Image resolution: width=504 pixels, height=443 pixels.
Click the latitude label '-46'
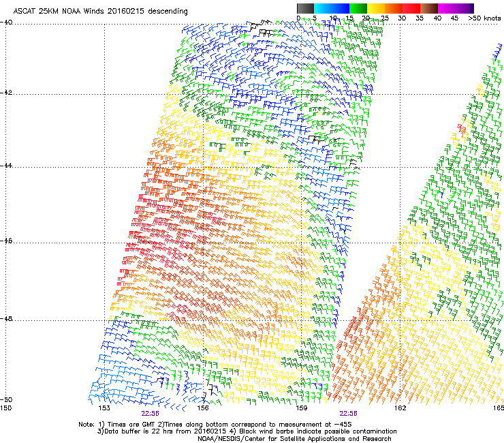(6, 241)
